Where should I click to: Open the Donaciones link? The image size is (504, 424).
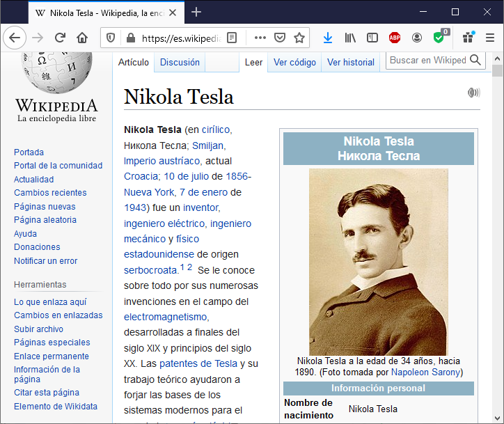click(37, 247)
